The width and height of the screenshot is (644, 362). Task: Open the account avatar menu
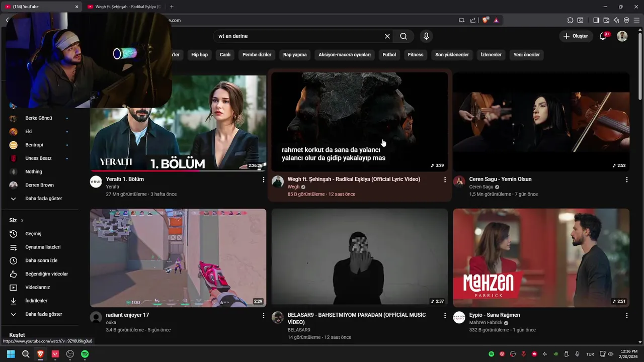(622, 36)
